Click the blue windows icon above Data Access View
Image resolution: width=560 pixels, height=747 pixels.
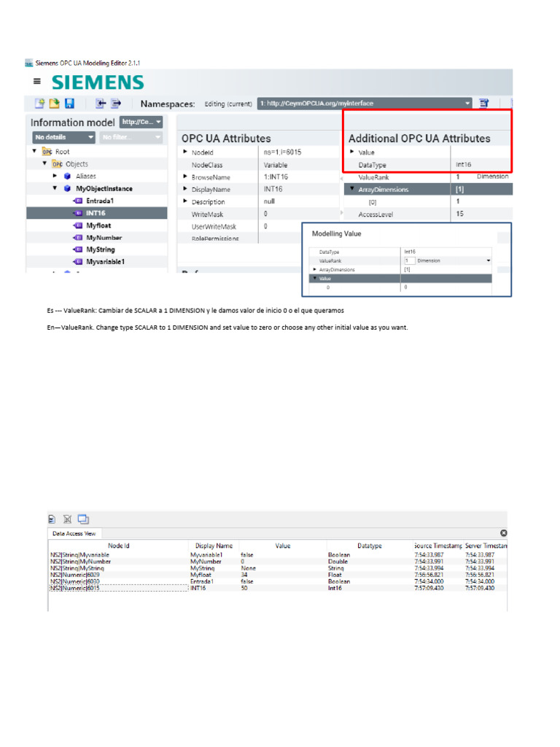(x=83, y=519)
